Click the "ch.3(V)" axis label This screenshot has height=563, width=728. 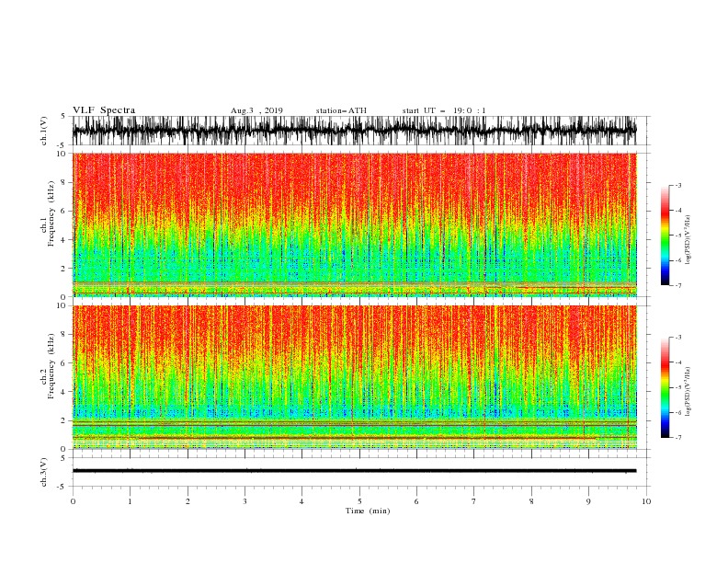pos(44,472)
